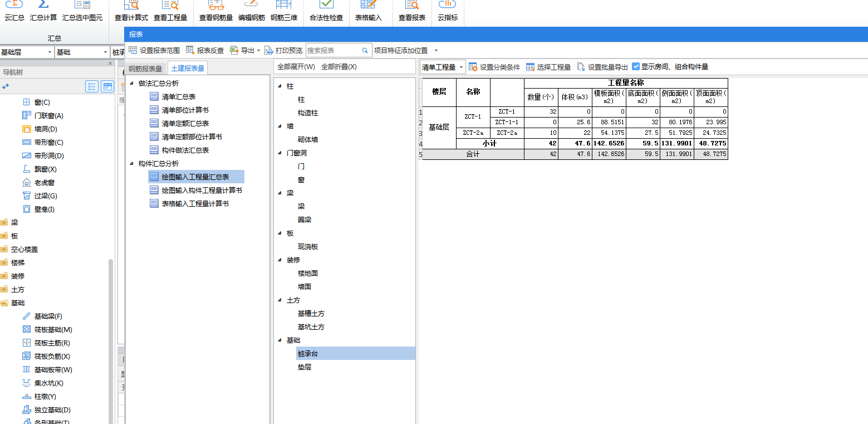Select 老虎窗 component
The image size is (868, 424).
pyautogui.click(x=38, y=183)
